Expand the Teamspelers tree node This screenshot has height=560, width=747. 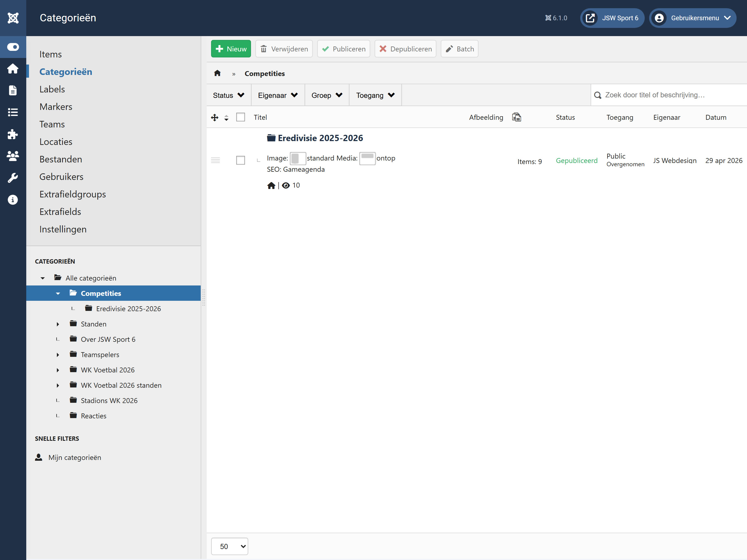coord(58,355)
